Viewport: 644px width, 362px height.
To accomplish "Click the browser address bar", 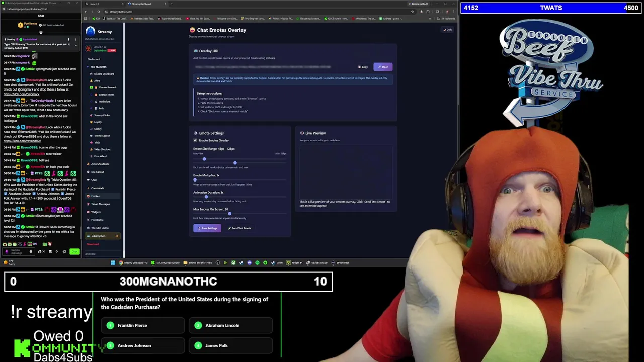I will pos(257,12).
